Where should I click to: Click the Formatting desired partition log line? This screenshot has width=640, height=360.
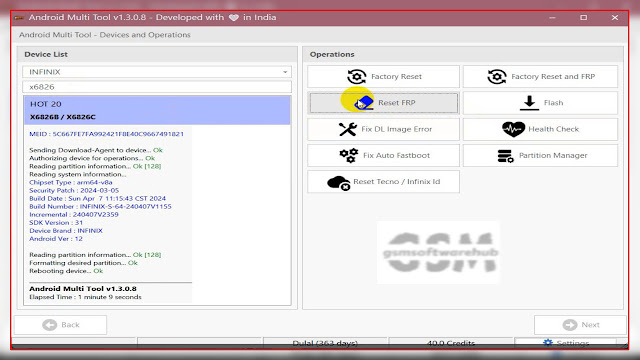point(83,263)
